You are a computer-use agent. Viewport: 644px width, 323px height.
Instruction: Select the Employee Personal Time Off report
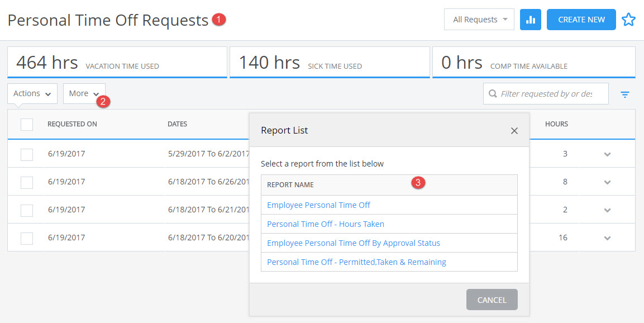[x=318, y=205]
